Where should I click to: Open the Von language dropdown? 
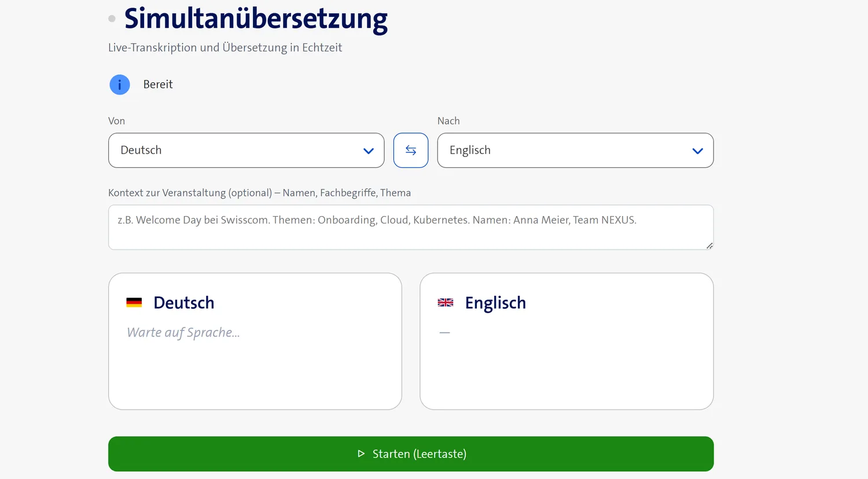pyautogui.click(x=246, y=151)
